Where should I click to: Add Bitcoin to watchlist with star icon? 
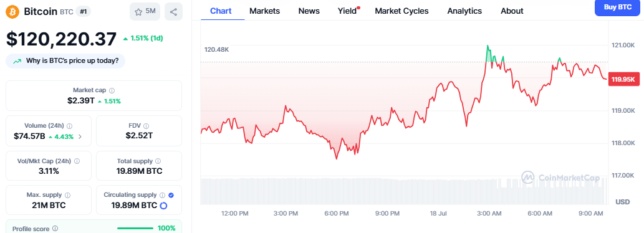[145, 11]
